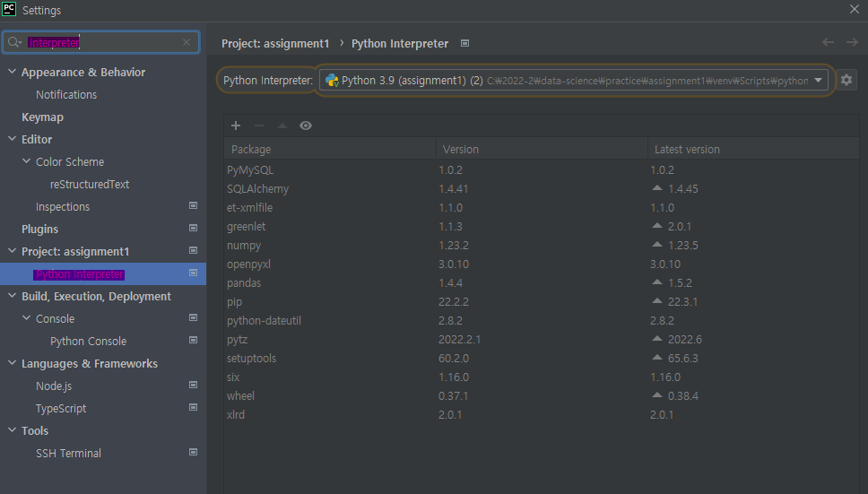Select the greenlet package row
Viewport: 868px width, 494px height.
[542, 226]
